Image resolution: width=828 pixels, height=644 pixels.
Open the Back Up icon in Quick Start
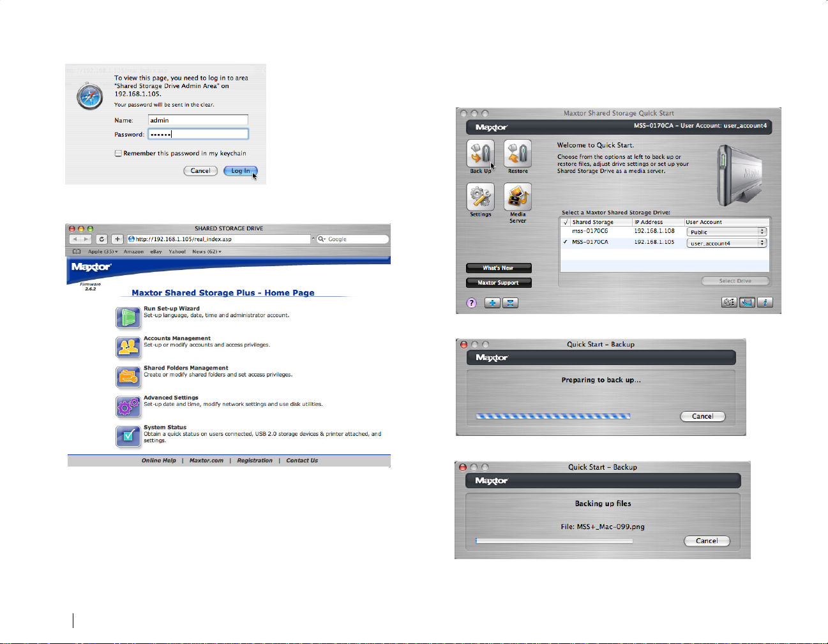point(481,154)
